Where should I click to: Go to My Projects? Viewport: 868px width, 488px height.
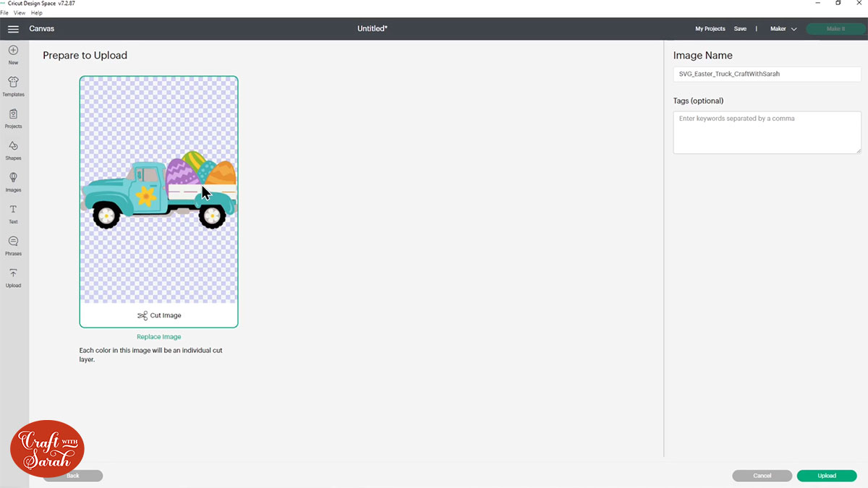tap(710, 29)
